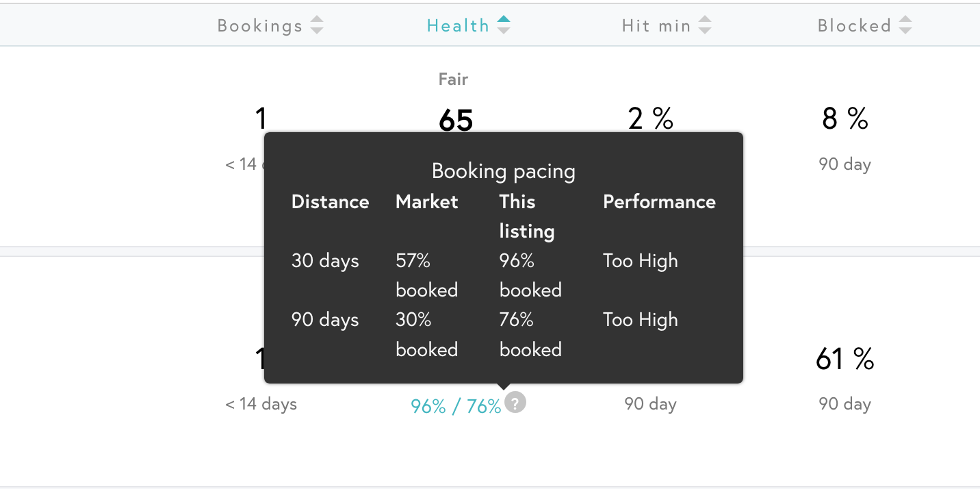Click the Health column sort arrows
Screen dimensions: 980x489
tap(504, 25)
